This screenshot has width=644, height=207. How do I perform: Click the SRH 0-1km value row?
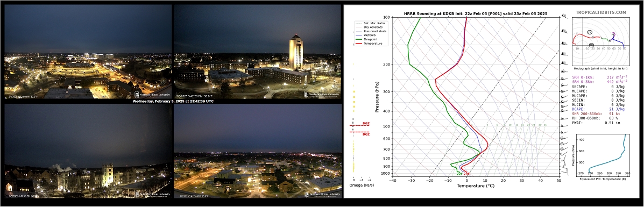[x=600, y=77]
